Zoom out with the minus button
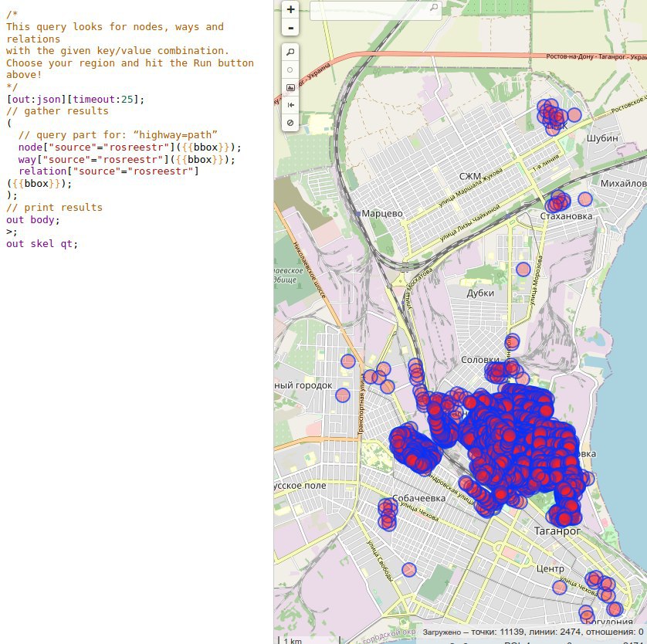This screenshot has width=647, height=644. coord(290,28)
